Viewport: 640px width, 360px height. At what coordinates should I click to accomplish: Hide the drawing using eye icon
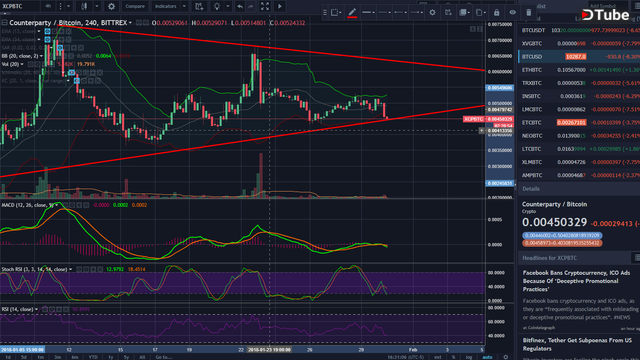point(512,13)
